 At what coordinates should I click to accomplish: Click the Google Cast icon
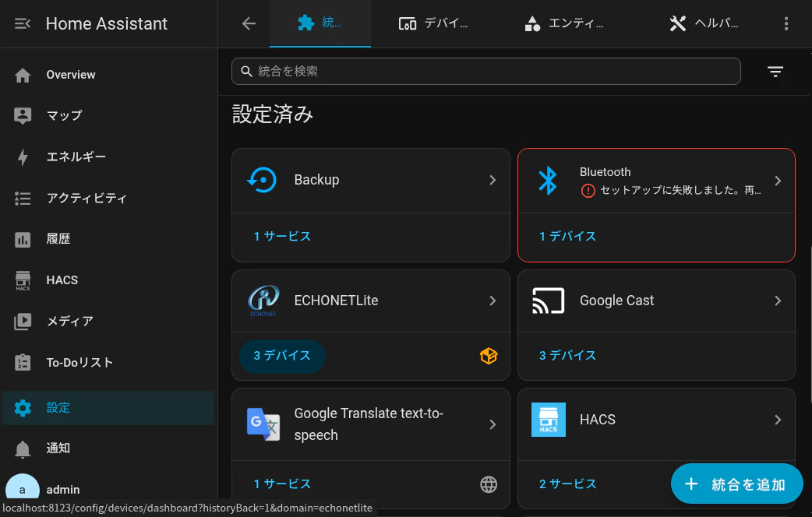click(549, 301)
